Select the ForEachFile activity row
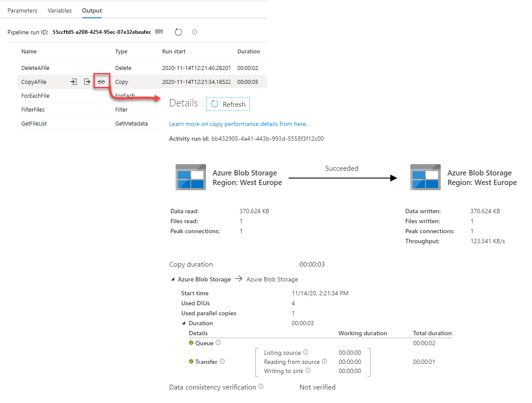Image resolution: width=532 pixels, height=403 pixels. pos(89,96)
